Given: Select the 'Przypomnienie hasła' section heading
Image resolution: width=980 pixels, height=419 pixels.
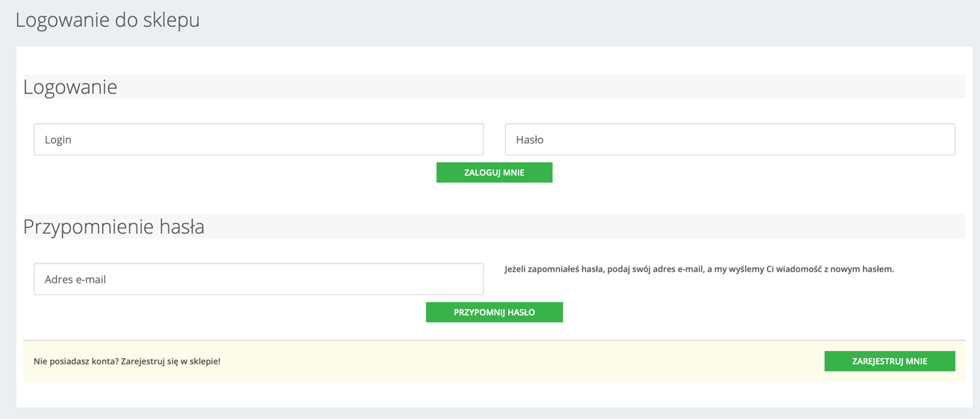Looking at the screenshot, I should pos(114,226).
